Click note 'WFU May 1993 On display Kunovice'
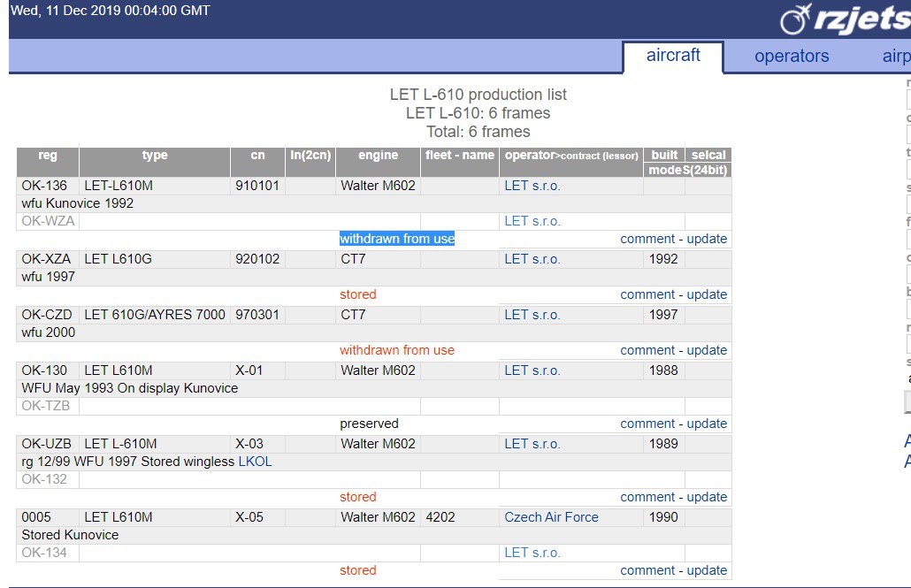The width and height of the screenshot is (911, 588). (x=129, y=388)
